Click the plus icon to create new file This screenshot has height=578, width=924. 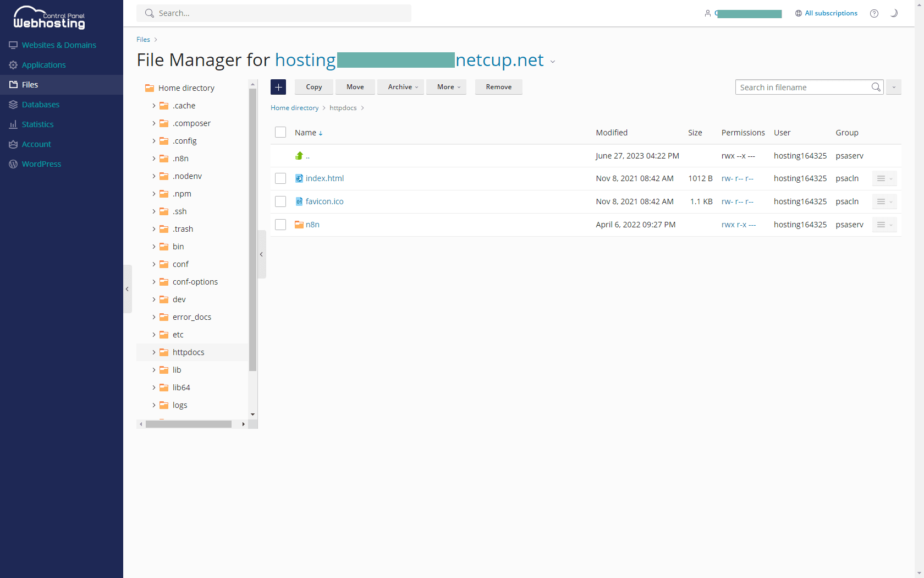coord(278,86)
